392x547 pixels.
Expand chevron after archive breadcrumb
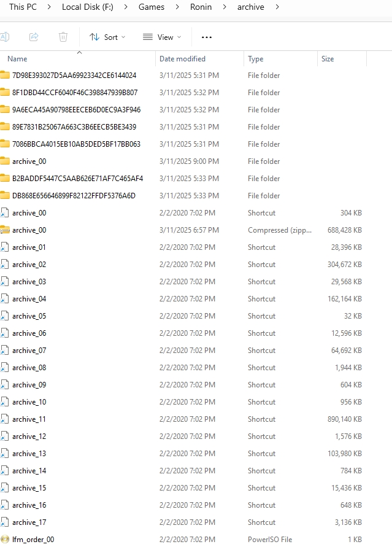277,7
